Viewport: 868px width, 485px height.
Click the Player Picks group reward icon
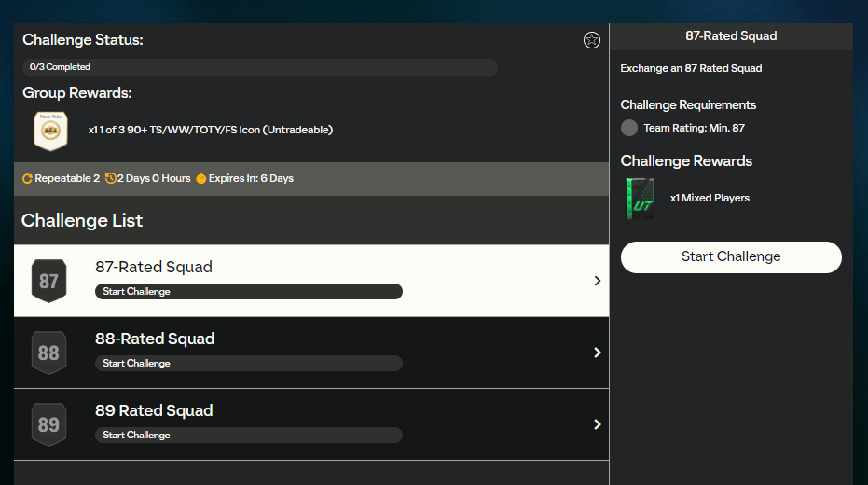50,131
